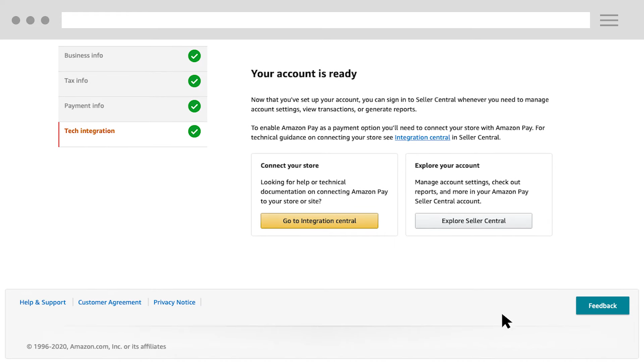Open the Privacy Notice link

point(174,302)
